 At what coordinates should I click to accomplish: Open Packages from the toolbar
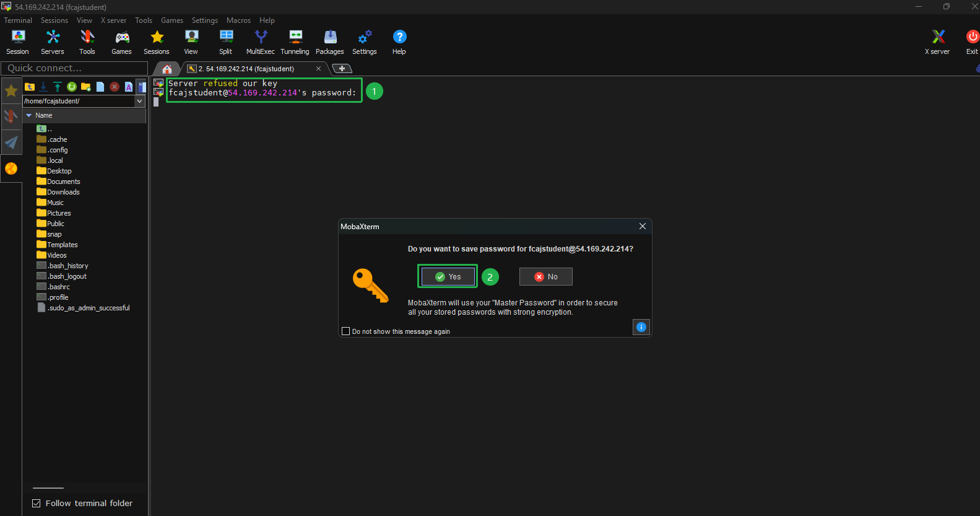(330, 42)
